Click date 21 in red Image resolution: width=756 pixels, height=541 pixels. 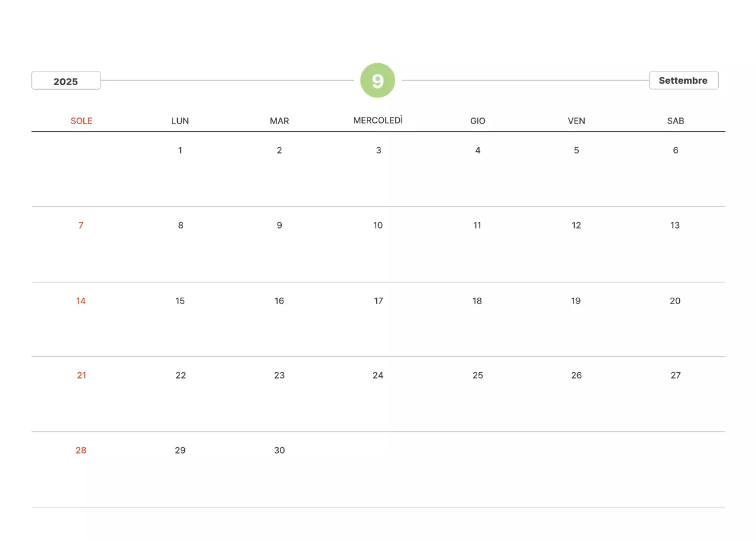(82, 375)
